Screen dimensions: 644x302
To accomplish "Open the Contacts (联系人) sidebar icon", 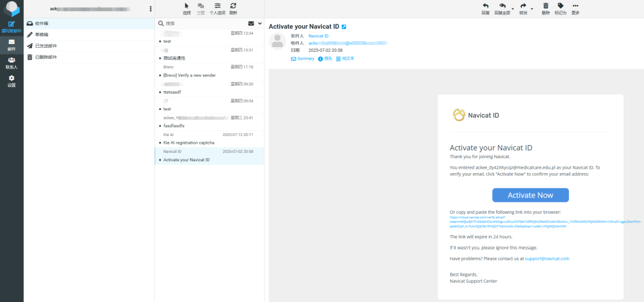I will tap(11, 60).
